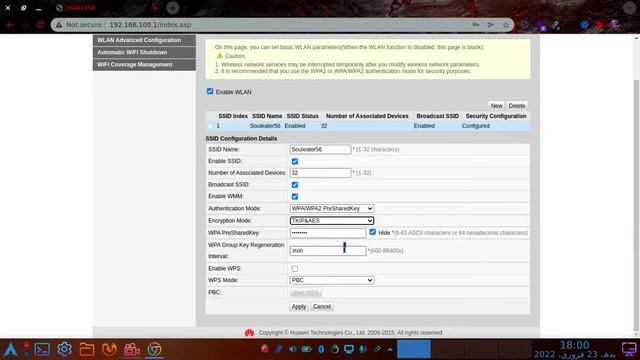Open the Not secure site warning icon
This screenshot has width=640, height=360.
(59, 25)
